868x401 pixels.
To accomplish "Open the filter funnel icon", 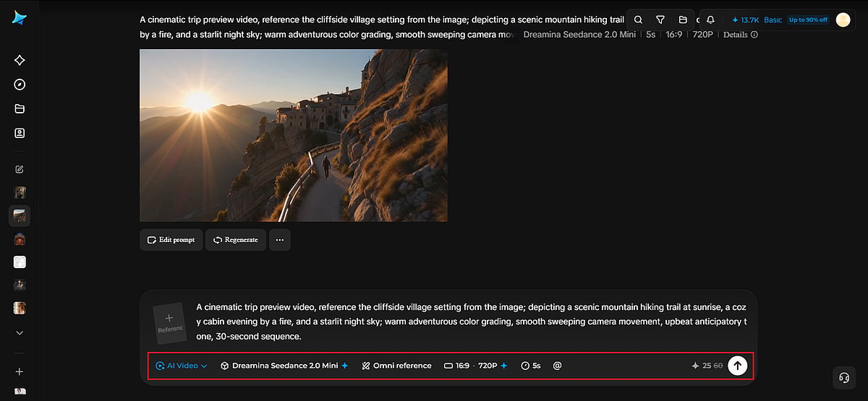I will coord(660,20).
